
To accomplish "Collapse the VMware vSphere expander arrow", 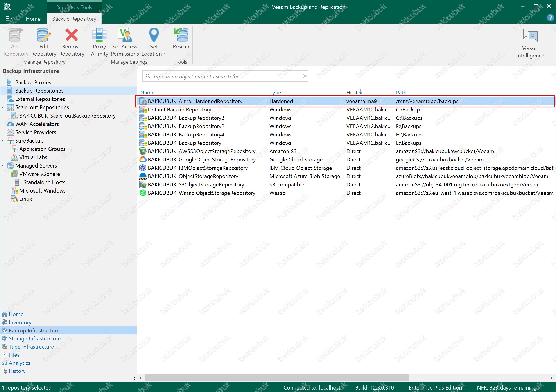I will pos(7,174).
